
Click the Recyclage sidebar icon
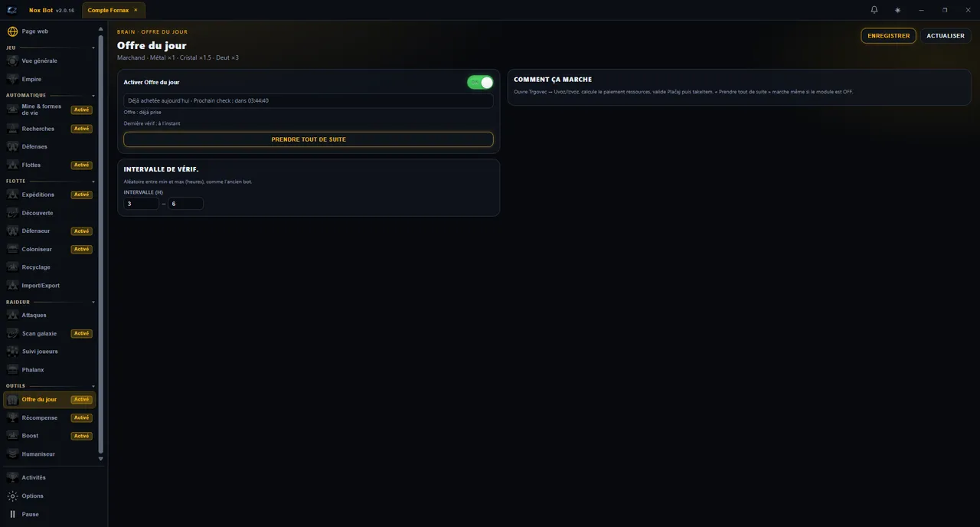click(x=12, y=267)
